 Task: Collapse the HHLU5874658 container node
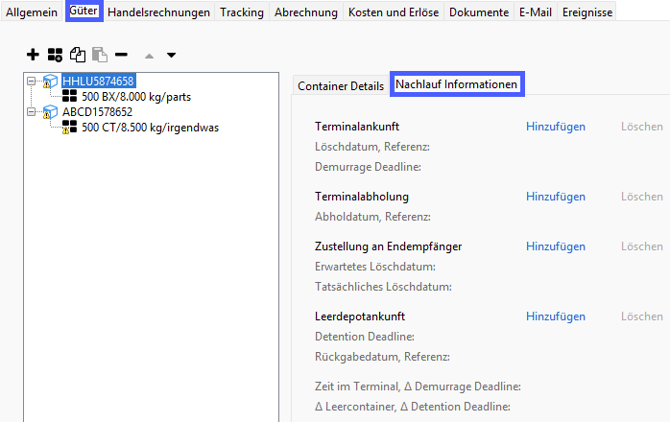[32, 81]
